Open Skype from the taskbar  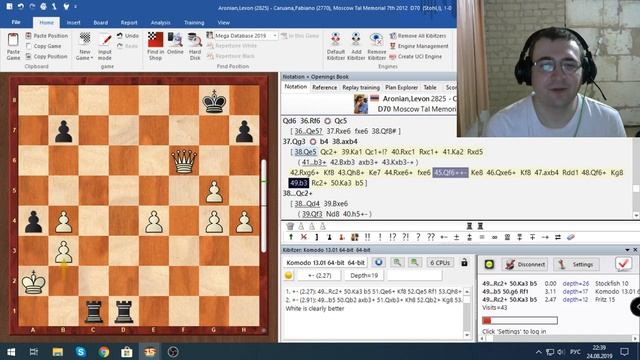click(80, 351)
